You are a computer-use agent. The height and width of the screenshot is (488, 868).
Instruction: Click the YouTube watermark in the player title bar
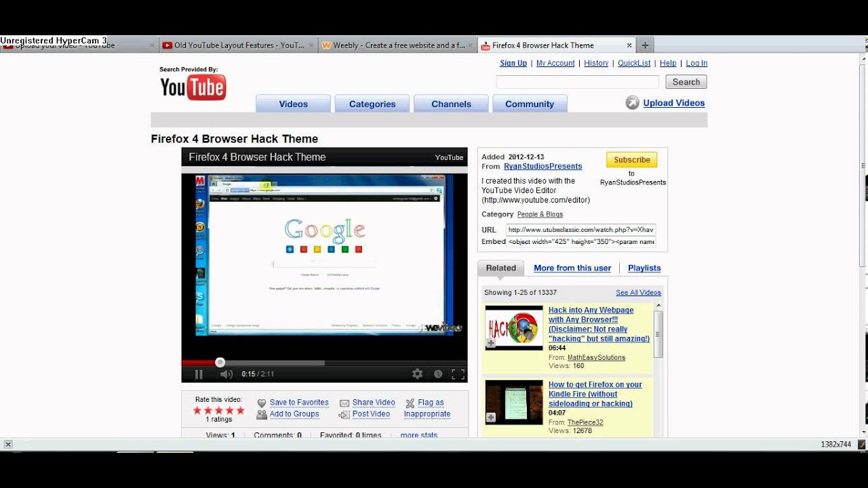449,157
